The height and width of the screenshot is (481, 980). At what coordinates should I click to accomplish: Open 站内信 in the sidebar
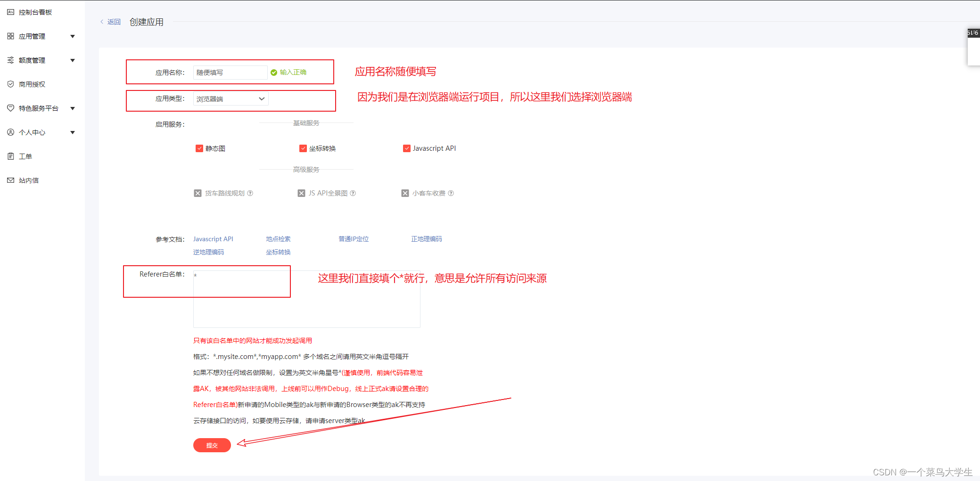29,180
